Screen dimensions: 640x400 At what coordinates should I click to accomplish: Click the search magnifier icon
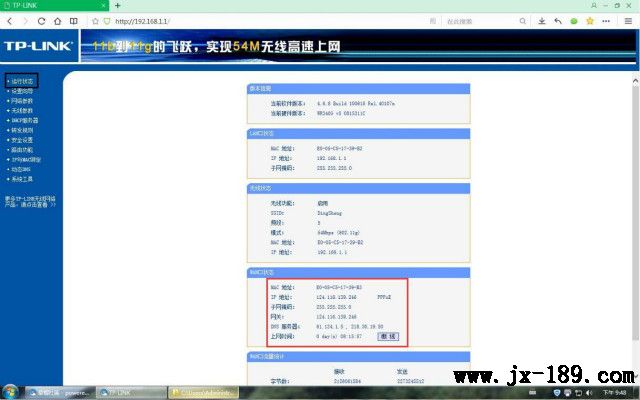pyautogui.click(x=522, y=21)
